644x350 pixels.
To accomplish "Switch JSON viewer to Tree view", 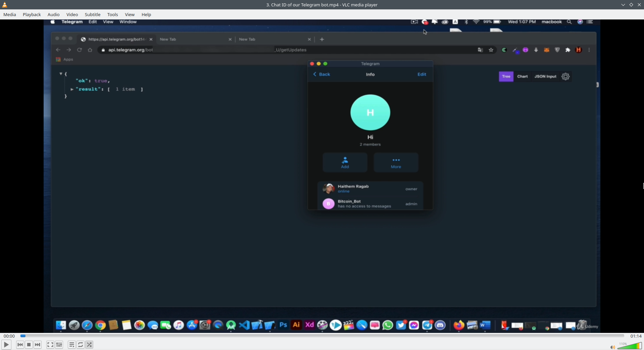I will coord(506,77).
